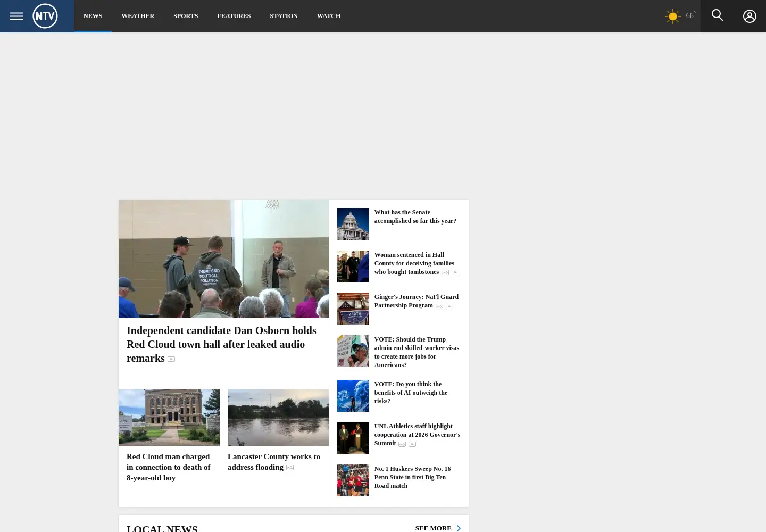766x532 pixels.
Task: Click the Dan Osborn town hall photo
Action: point(223,259)
